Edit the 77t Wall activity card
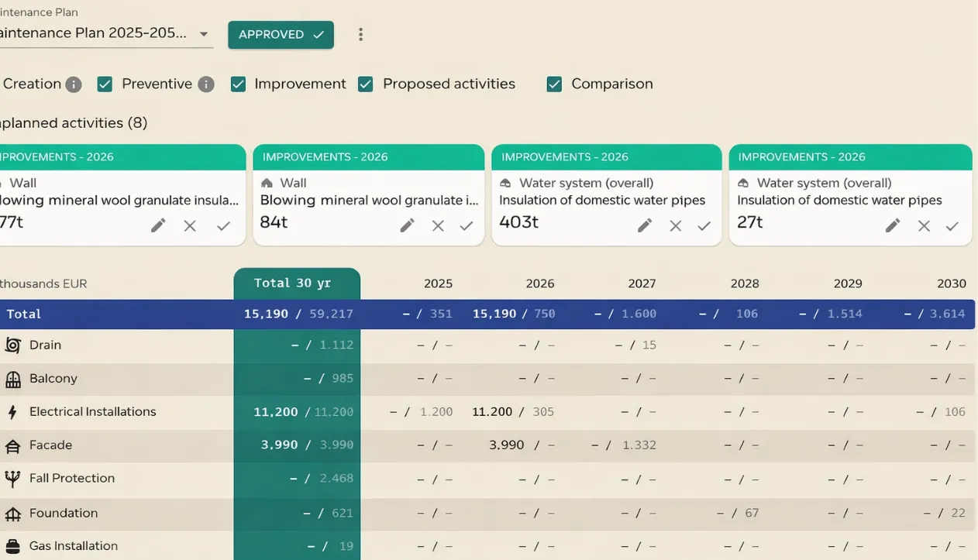The height and width of the screenshot is (560, 978). click(158, 225)
